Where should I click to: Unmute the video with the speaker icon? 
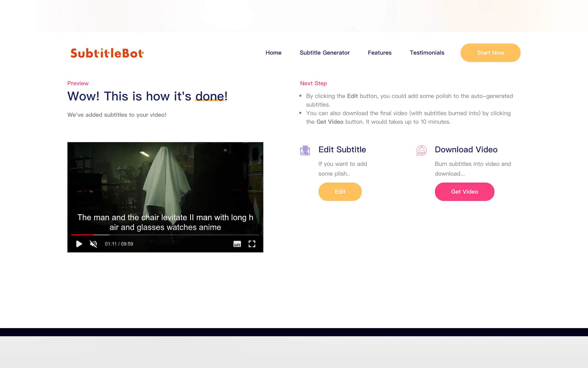point(93,244)
